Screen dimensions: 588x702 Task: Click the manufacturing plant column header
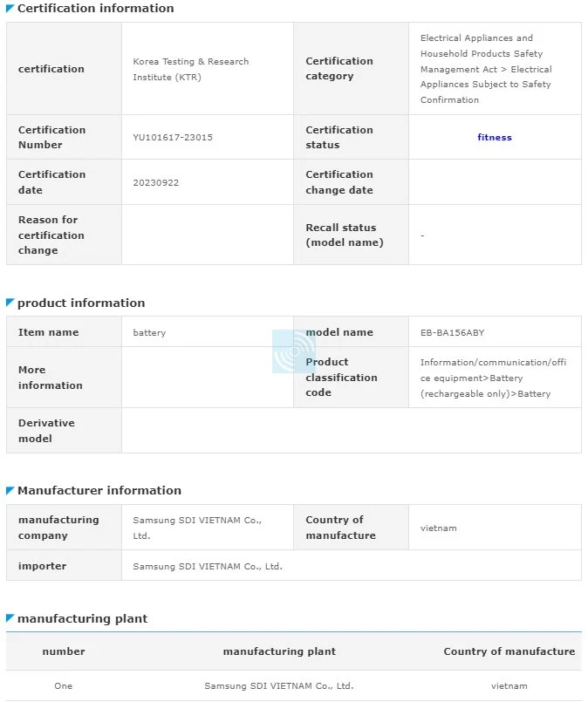click(279, 651)
